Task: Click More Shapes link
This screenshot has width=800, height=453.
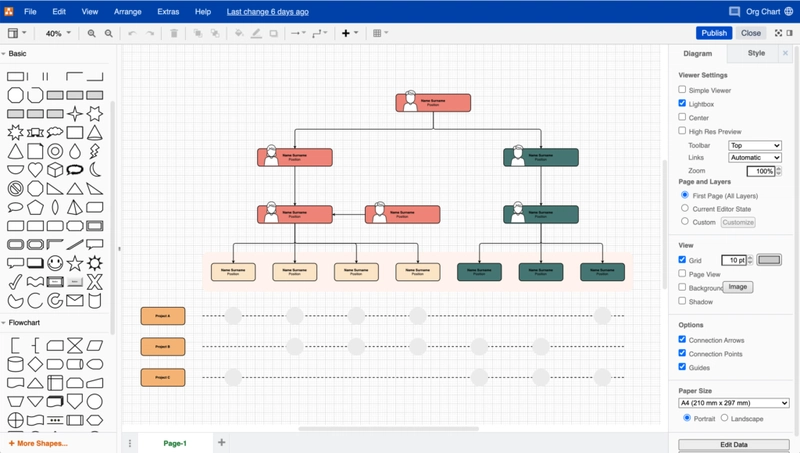Action: (x=38, y=443)
